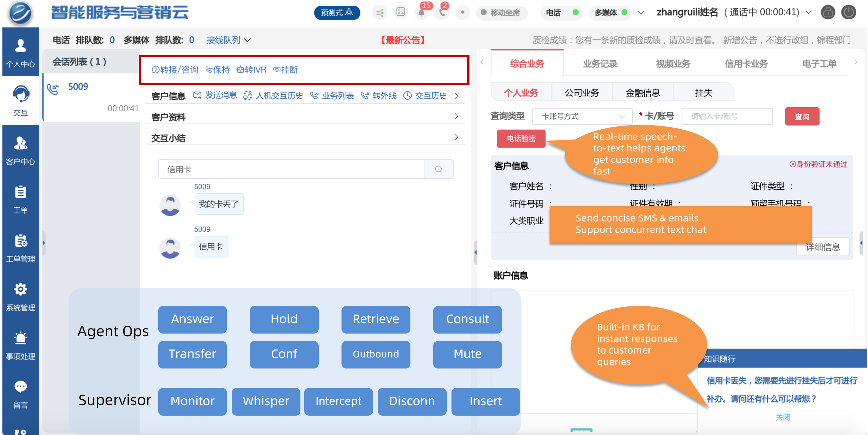Screen dimensions: 868x435
Task: Expand the 交互小结 section chevron
Action: click(x=456, y=137)
